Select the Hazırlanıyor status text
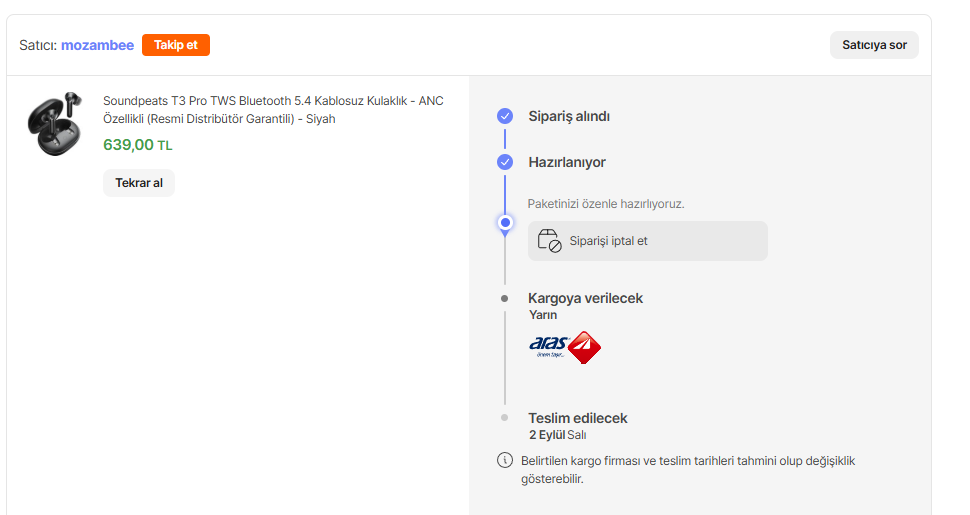970x515 pixels. pos(567,162)
